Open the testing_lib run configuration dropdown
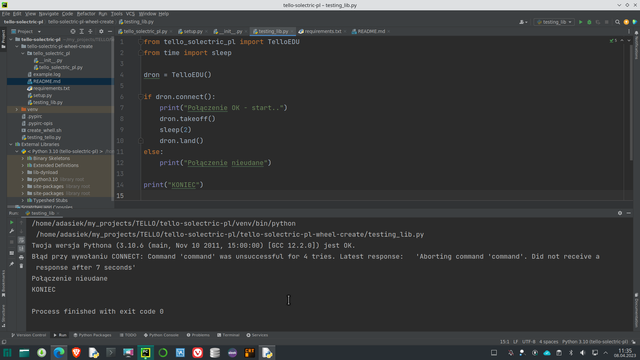 coord(554,22)
